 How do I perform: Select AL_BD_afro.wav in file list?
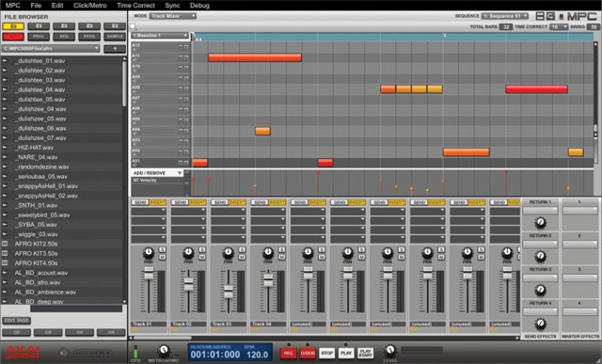pyautogui.click(x=38, y=282)
